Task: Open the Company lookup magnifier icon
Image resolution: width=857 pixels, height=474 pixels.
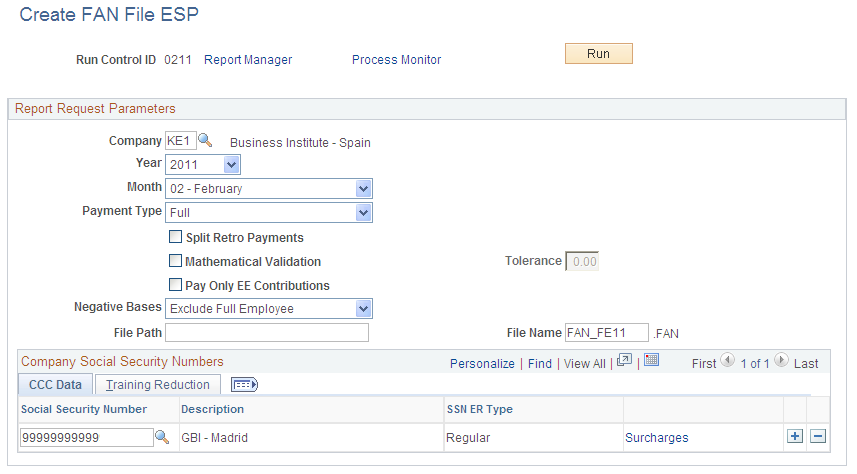Action: pos(205,141)
